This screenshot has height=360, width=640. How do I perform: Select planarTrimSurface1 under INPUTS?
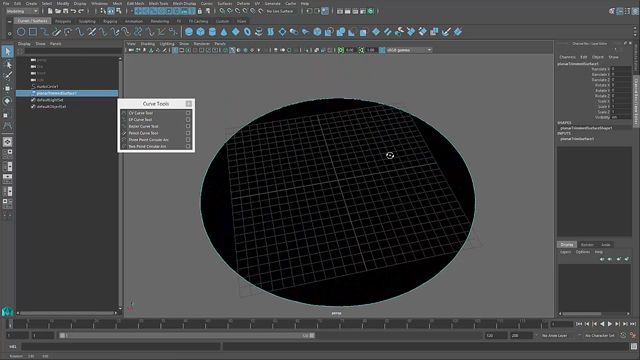point(577,139)
